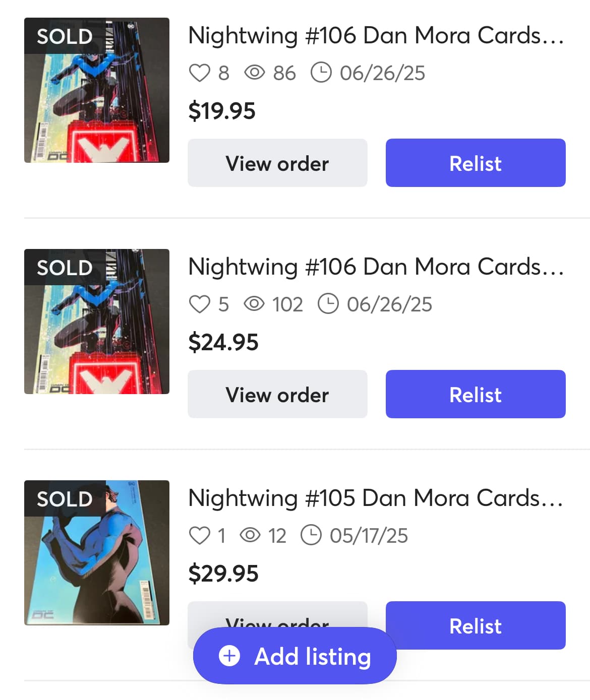This screenshot has height=700, width=590.
Task: Open the $19.95 Nightwing #106 listing title
Action: click(376, 36)
